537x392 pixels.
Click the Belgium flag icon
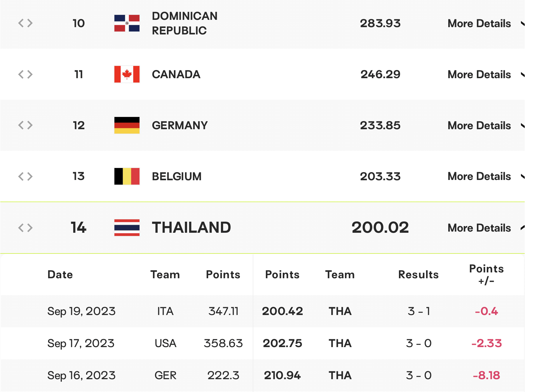(x=127, y=176)
